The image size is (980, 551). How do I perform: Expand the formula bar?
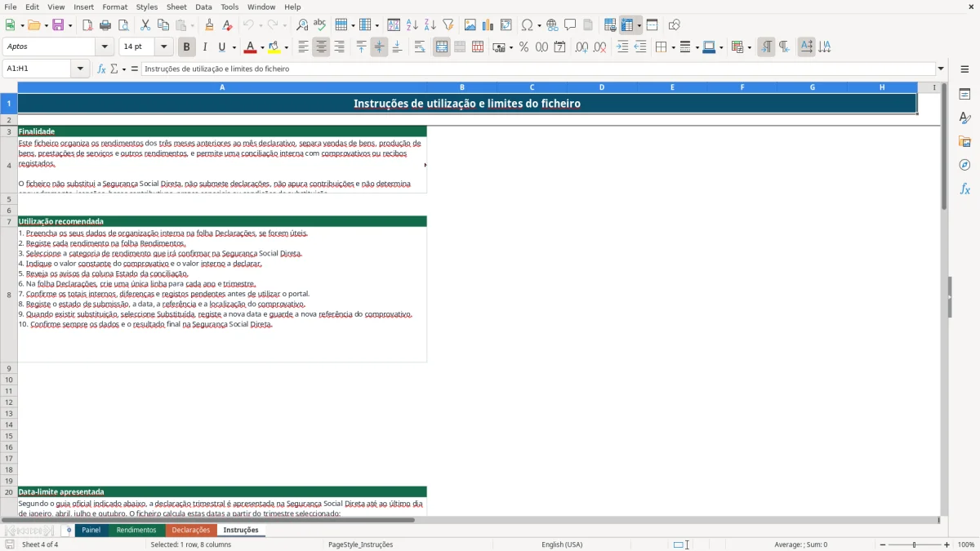click(941, 69)
